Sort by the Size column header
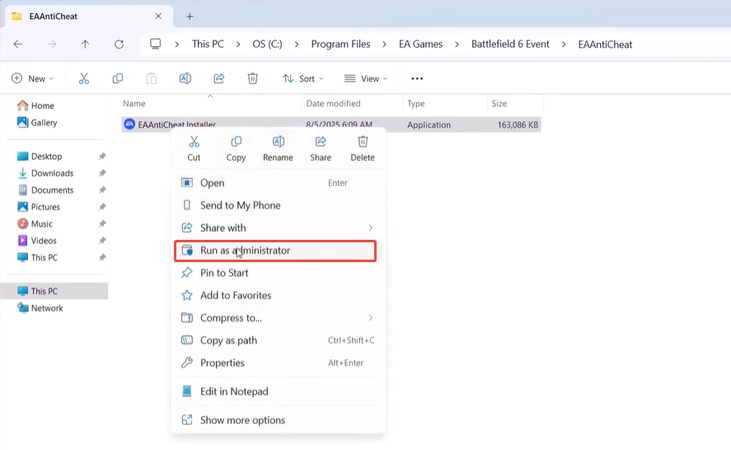 pos(499,104)
